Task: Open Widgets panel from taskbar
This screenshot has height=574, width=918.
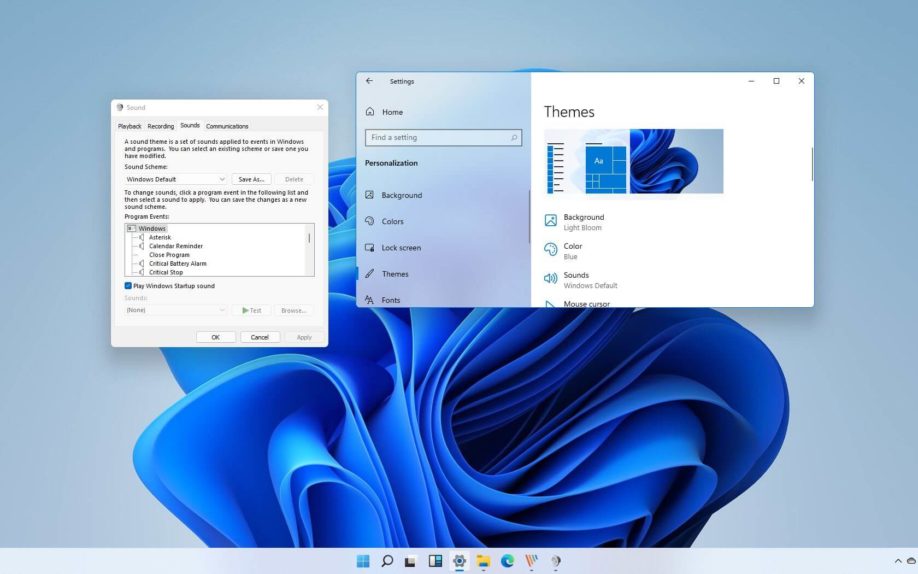Action: click(x=435, y=561)
